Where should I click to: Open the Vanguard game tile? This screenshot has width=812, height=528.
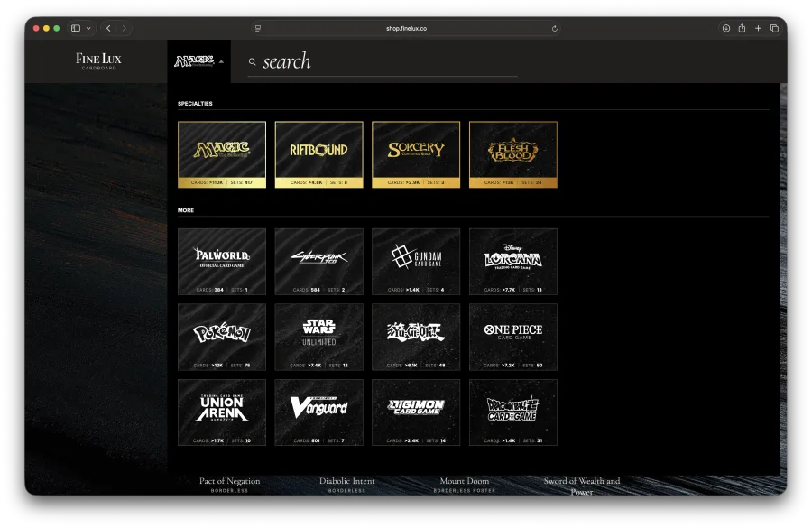319,412
